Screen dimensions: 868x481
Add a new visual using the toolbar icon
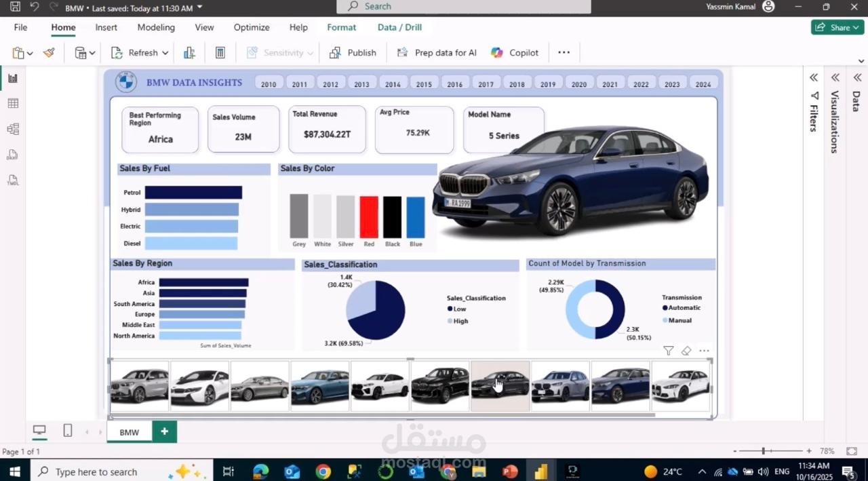(x=189, y=52)
